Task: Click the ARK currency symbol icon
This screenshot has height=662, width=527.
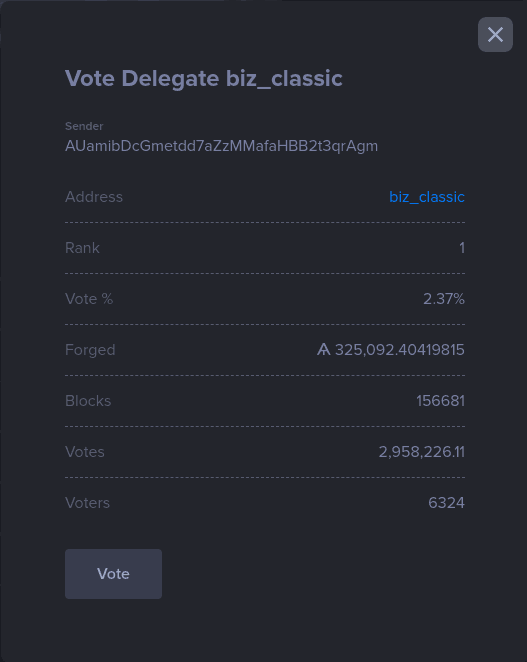Action: [323, 350]
